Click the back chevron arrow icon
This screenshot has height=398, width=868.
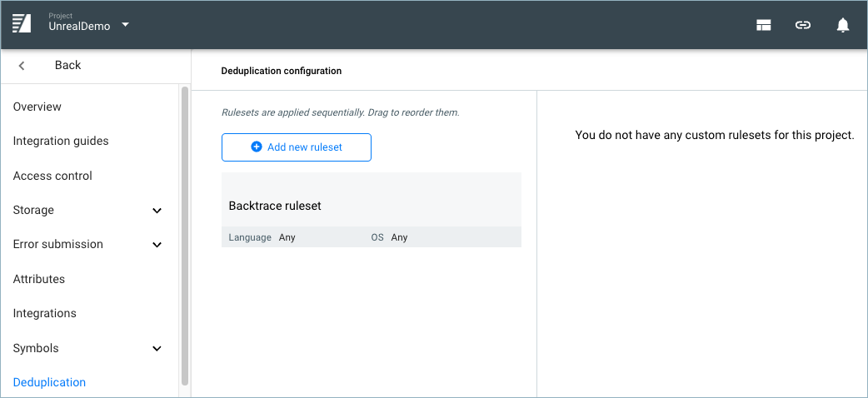click(22, 66)
